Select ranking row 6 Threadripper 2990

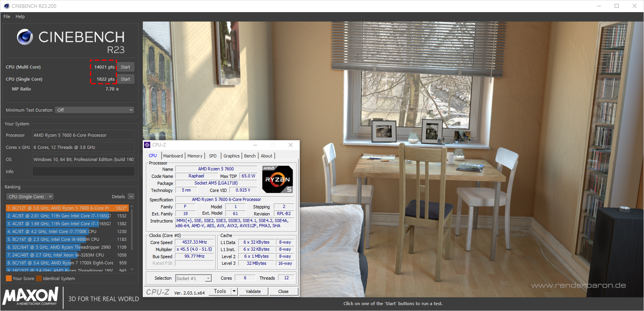click(67, 247)
